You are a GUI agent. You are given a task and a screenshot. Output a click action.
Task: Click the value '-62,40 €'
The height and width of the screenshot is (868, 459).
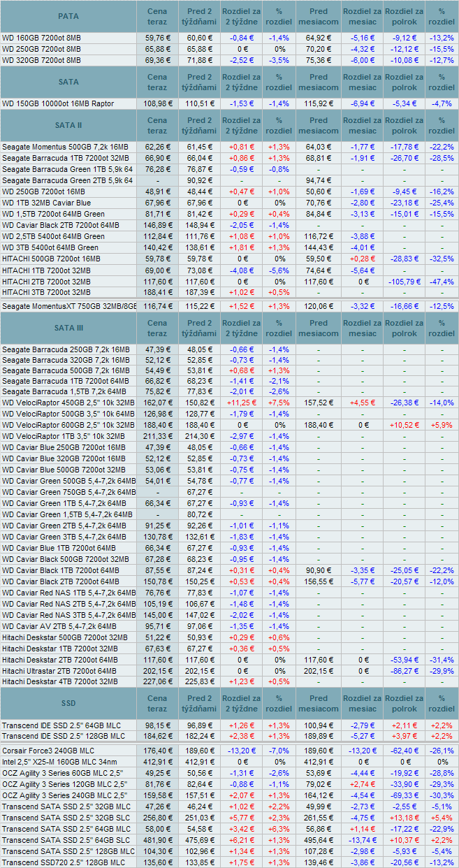(x=404, y=751)
